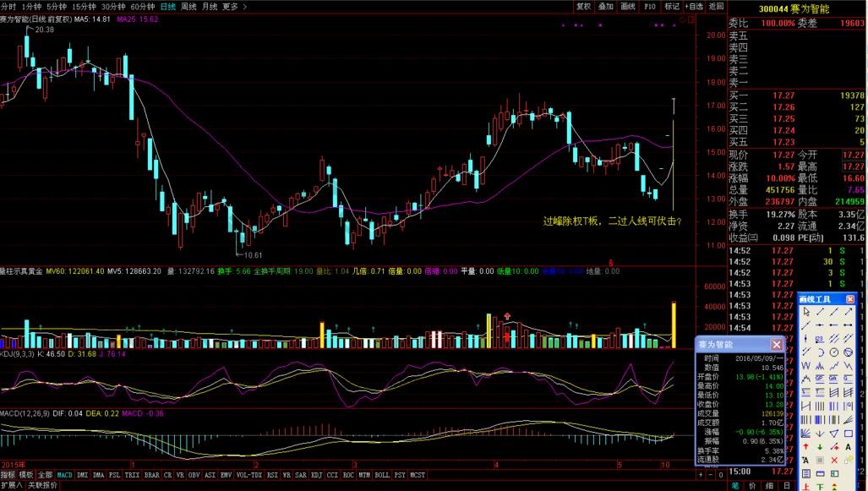Viewport: 868px width, 491px height.
Task: Click the 关联报价 button
Action: pyautogui.click(x=43, y=486)
